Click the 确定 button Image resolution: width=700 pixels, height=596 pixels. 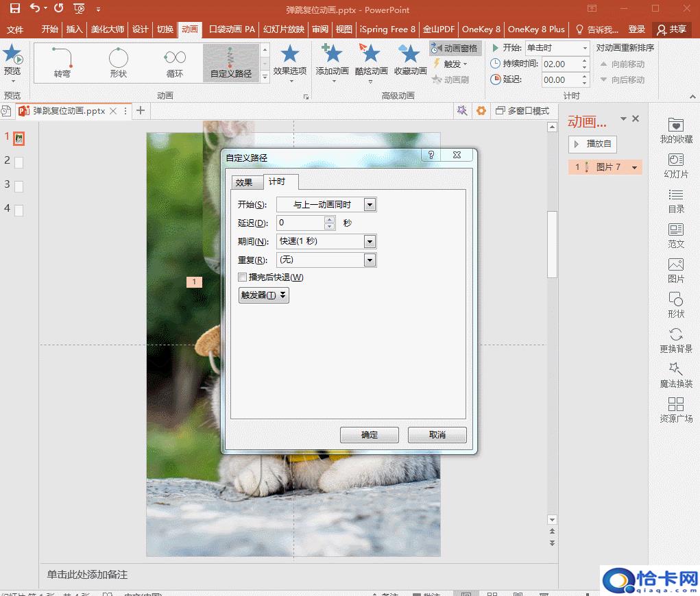(369, 435)
